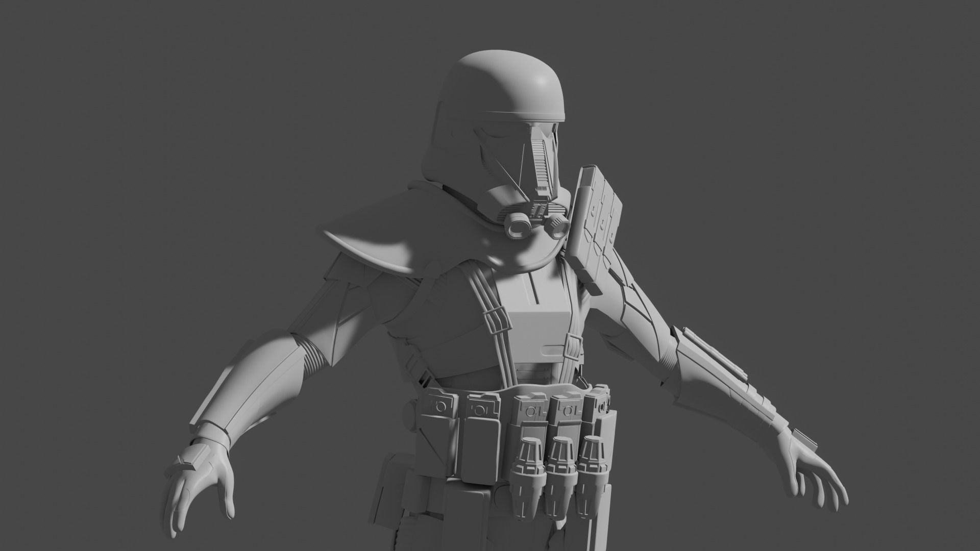
Task: Select the helmet's respirator nozzles
Action: tap(537, 226)
